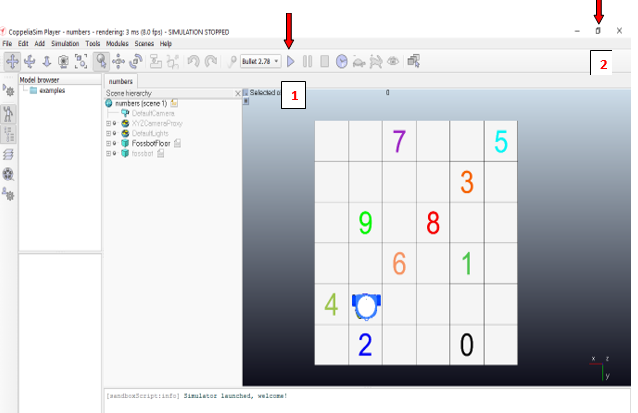Select the examples folder in Model browser
638x413 pixels.
point(51,91)
